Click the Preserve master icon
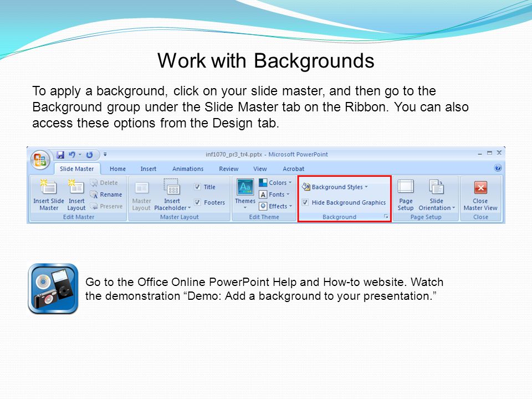The width and height of the screenshot is (532, 399). click(x=94, y=206)
